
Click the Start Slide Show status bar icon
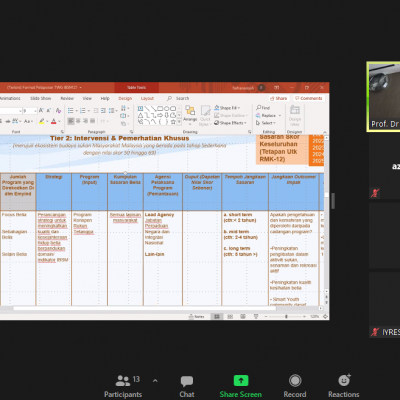tap(256, 316)
